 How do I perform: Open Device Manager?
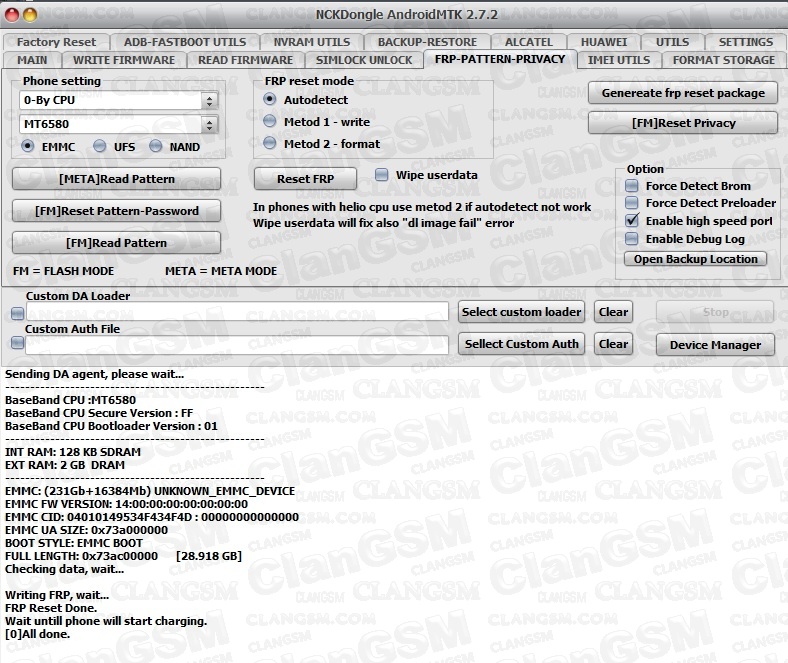pyautogui.click(x=715, y=345)
